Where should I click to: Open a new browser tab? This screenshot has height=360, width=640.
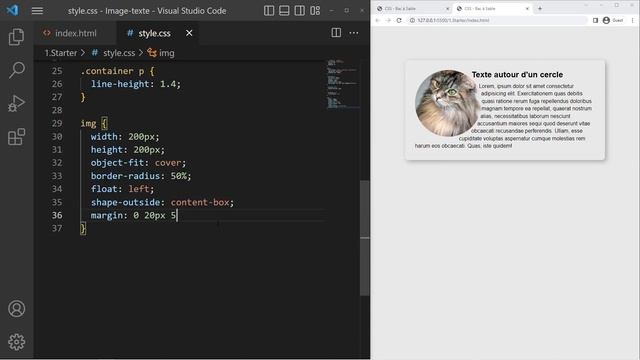[540, 9]
